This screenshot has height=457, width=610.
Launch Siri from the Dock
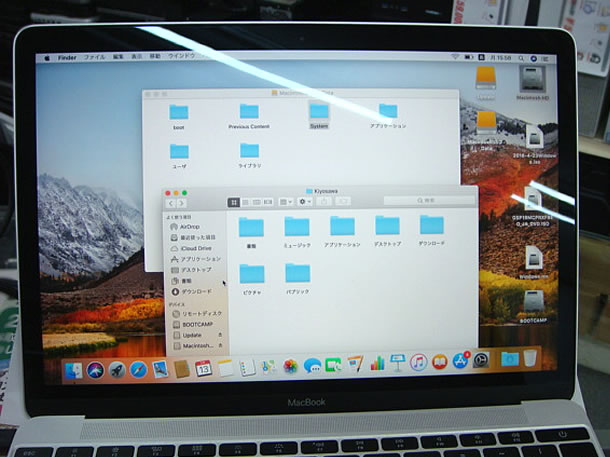[x=95, y=370]
